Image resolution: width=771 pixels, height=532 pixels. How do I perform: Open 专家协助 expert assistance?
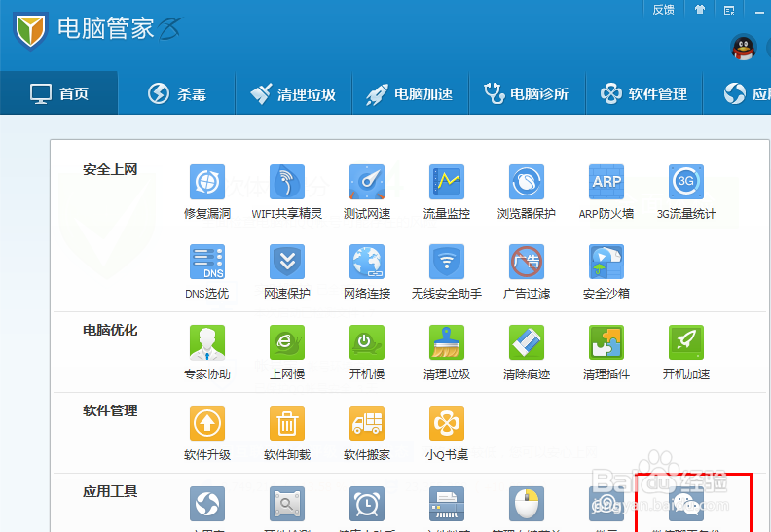click(x=207, y=352)
